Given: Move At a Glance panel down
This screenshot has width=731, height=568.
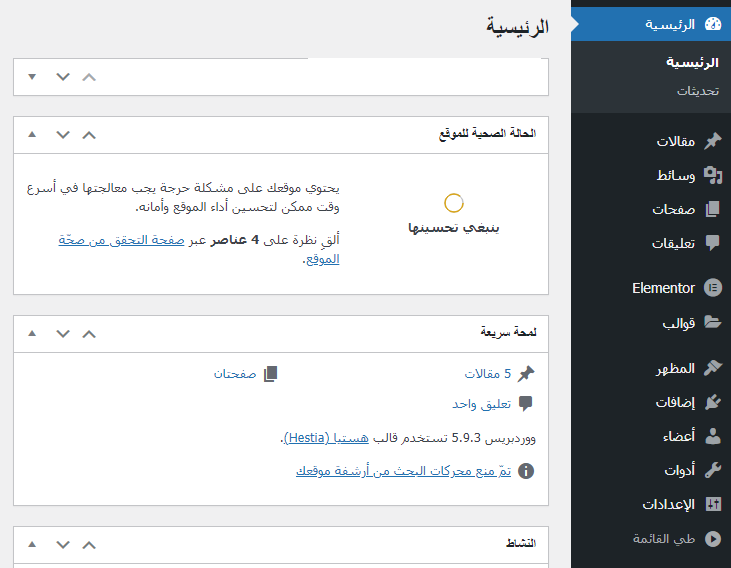Looking at the screenshot, I should [63, 333].
